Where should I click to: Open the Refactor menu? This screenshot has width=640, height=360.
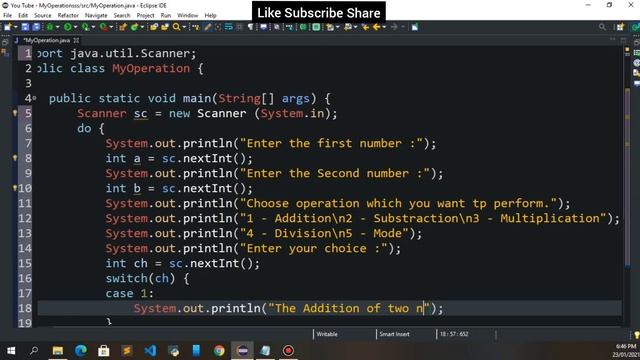(x=68, y=16)
